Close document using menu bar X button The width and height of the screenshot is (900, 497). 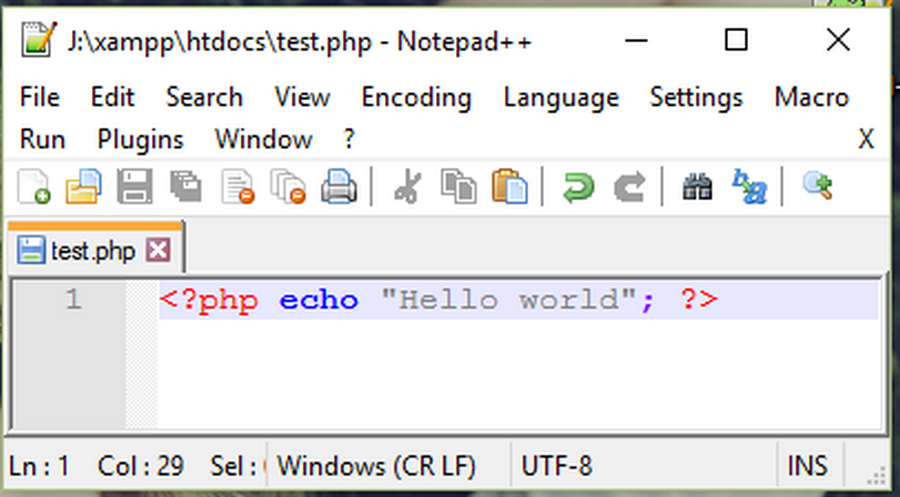click(x=866, y=139)
